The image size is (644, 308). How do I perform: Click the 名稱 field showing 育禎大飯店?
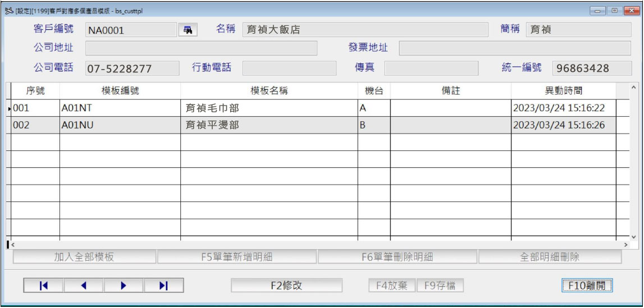point(365,30)
